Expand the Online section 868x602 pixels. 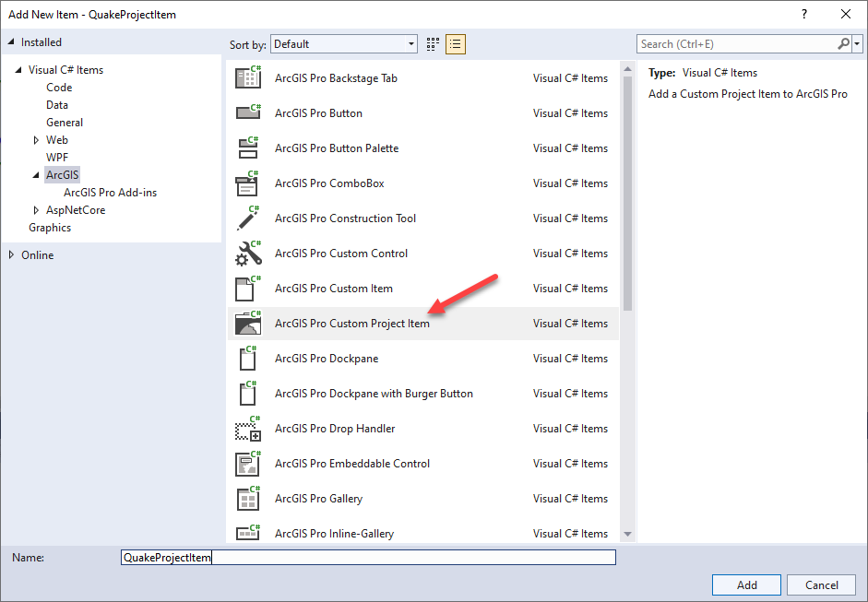tap(11, 254)
